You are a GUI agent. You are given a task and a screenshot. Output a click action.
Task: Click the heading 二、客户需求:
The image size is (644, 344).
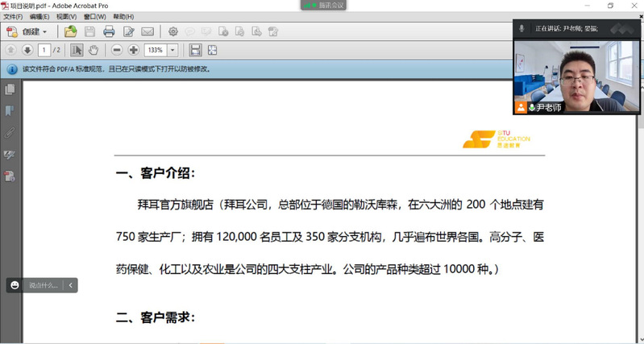pos(156,317)
